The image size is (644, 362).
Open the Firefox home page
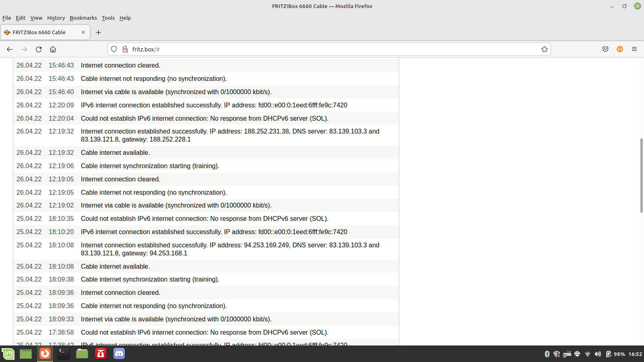point(53,49)
